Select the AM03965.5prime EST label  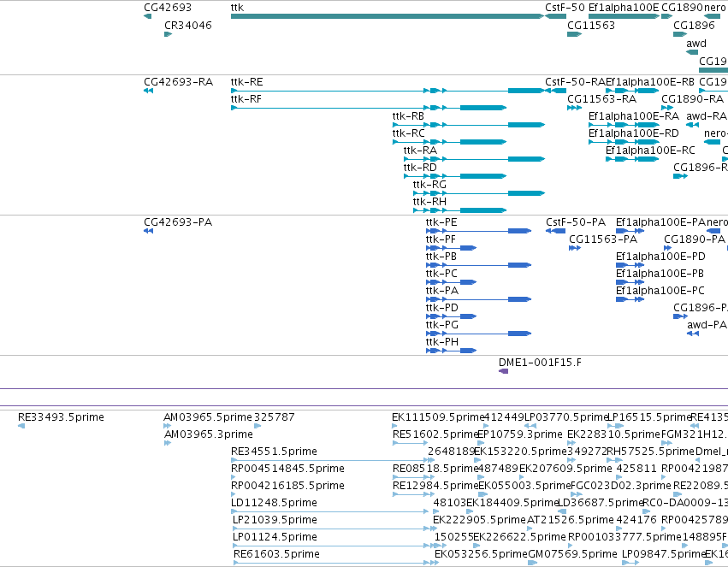click(x=208, y=417)
